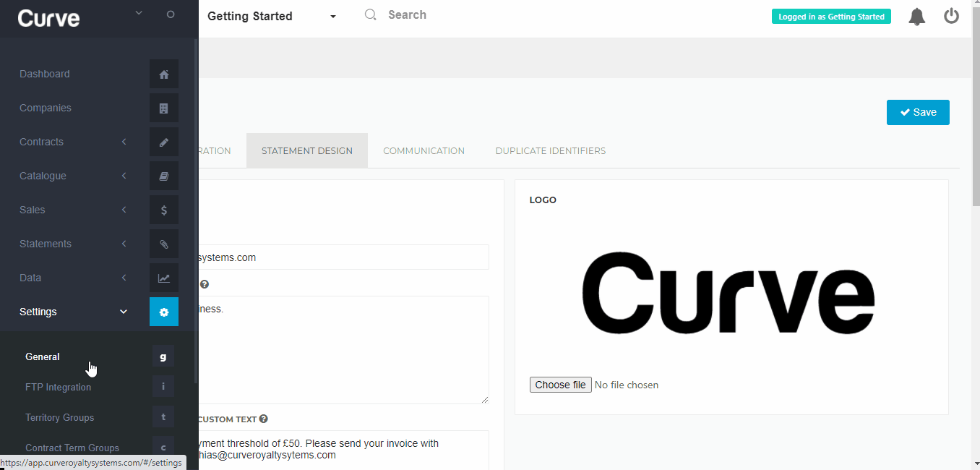This screenshot has width=980, height=470.
Task: Click the email field ending systems.com
Action: pyautogui.click(x=343, y=257)
